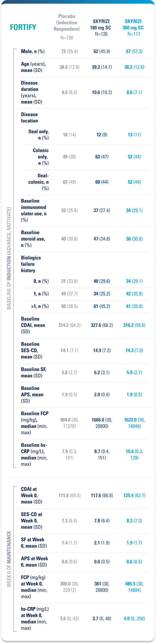Click the FORTIFY study title

[23, 27]
